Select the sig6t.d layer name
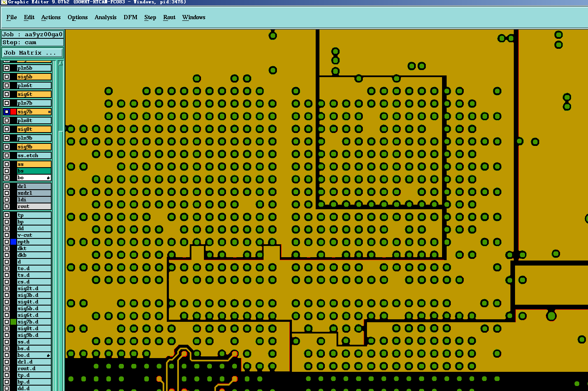Viewport: 588px width, 391px height. tap(34, 315)
